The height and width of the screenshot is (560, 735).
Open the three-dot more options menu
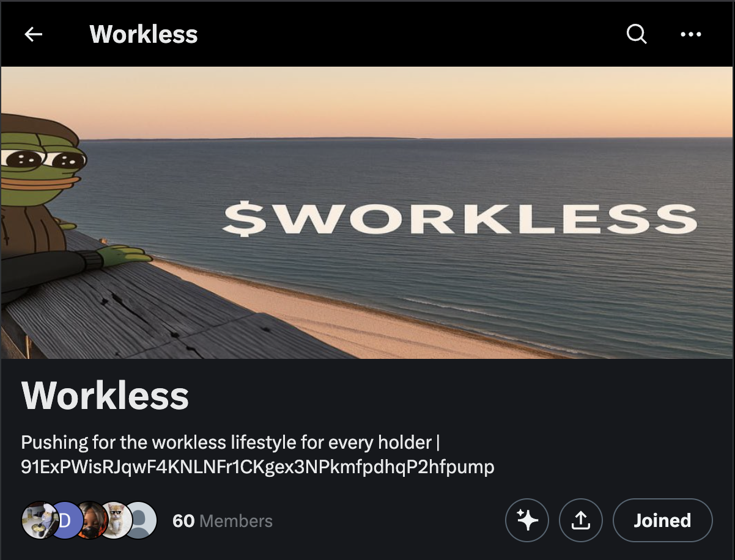click(691, 34)
